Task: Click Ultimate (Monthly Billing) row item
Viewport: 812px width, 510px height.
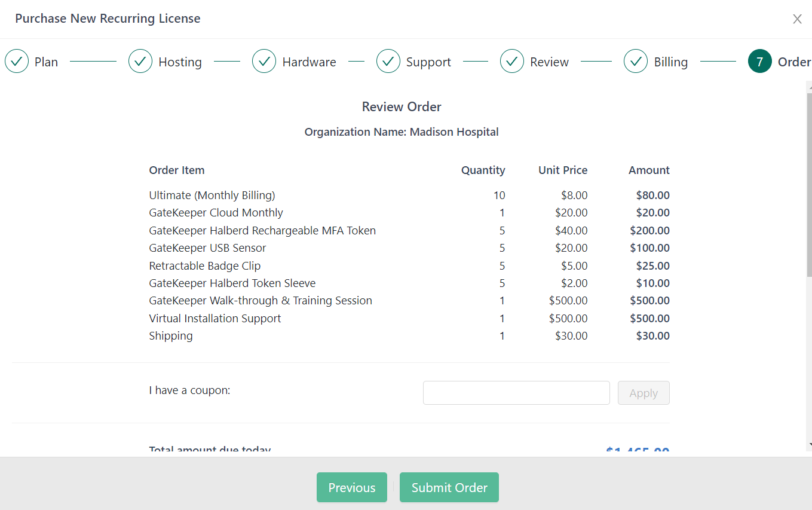Action: [212, 196]
